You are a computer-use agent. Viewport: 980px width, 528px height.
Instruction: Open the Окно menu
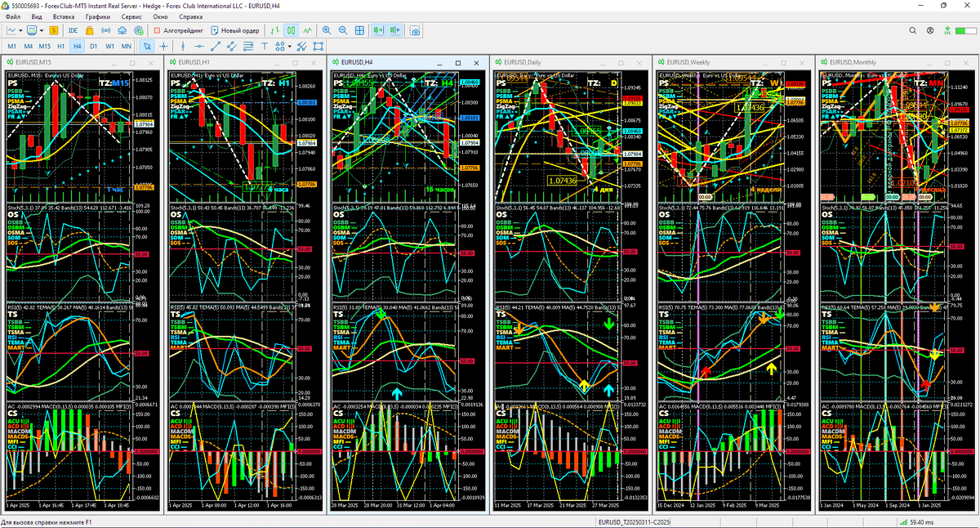pyautogui.click(x=160, y=16)
